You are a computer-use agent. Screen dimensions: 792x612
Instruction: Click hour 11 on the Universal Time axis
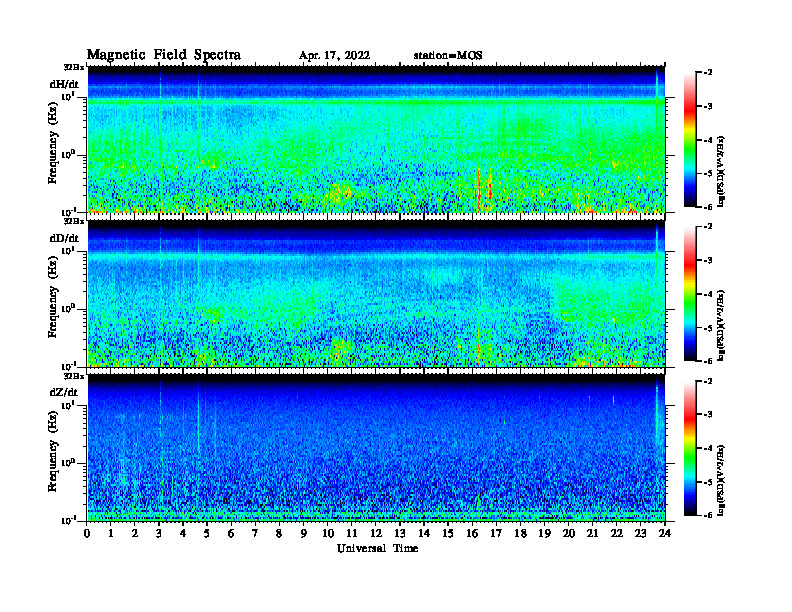[x=352, y=533]
